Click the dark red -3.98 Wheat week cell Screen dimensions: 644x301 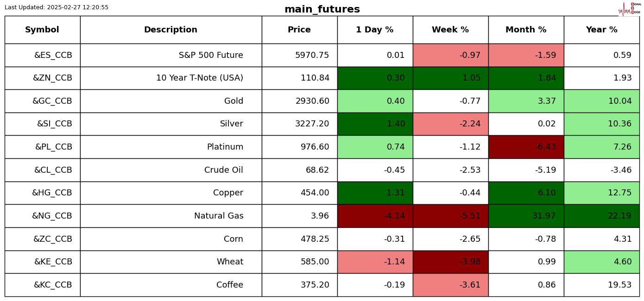450,262
